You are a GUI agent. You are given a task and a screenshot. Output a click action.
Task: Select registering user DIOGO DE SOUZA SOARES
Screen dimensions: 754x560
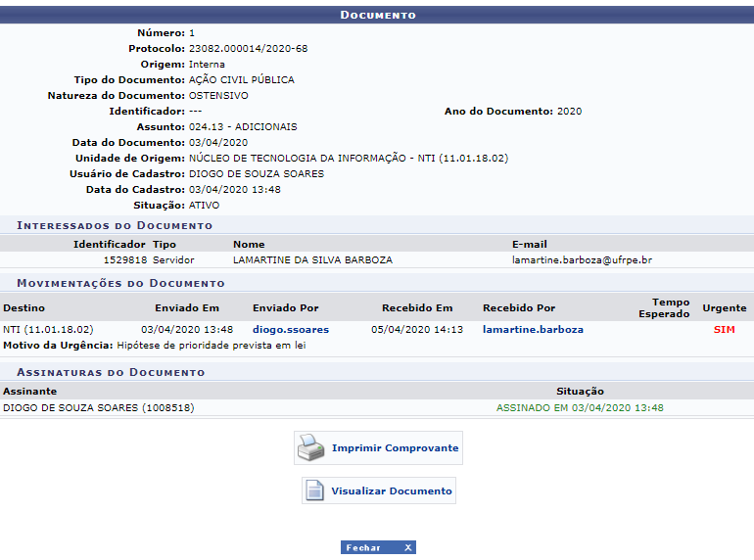257,174
